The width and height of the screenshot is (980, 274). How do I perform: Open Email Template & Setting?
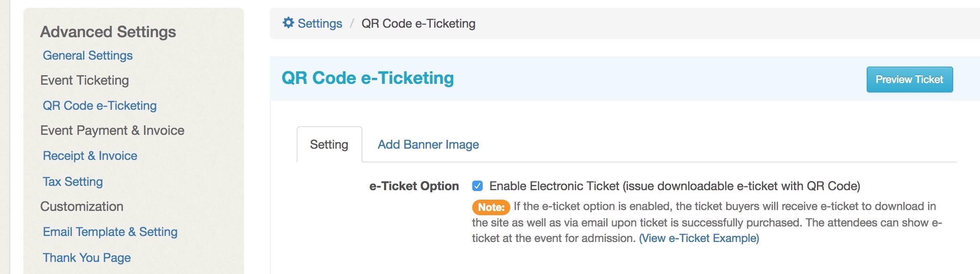(x=110, y=232)
